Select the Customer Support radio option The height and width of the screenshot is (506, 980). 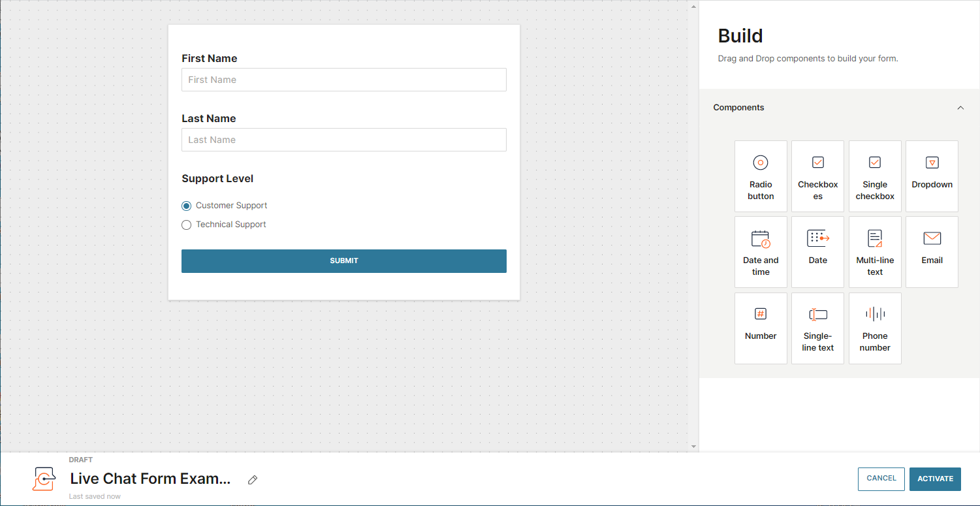click(187, 206)
